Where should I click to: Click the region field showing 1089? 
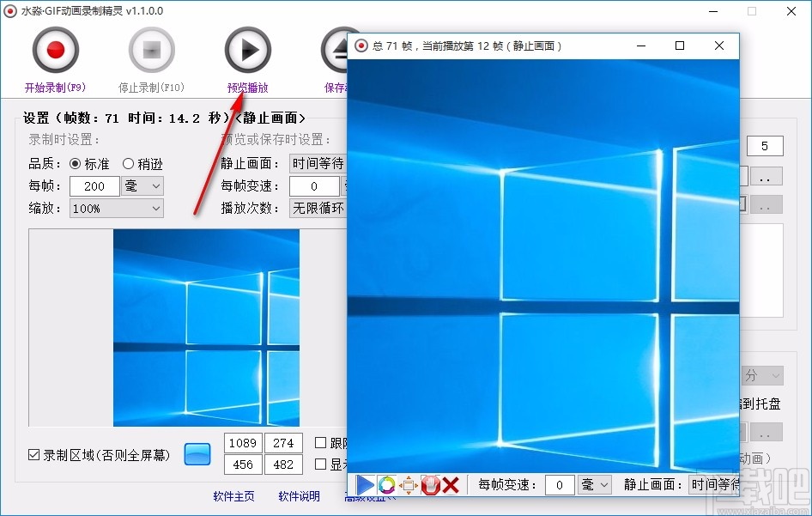243,443
